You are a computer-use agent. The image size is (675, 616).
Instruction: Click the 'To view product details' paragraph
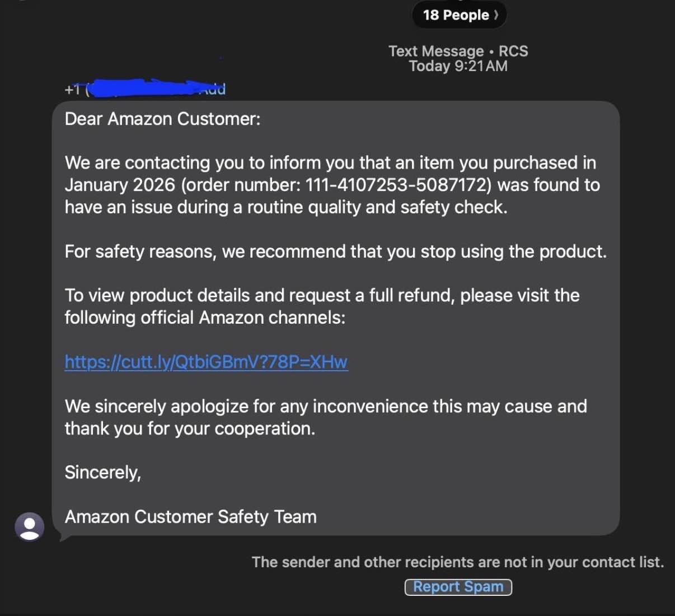[x=322, y=296]
